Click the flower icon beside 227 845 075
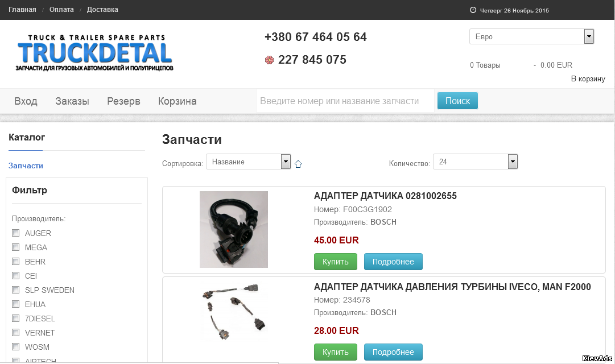 269,60
